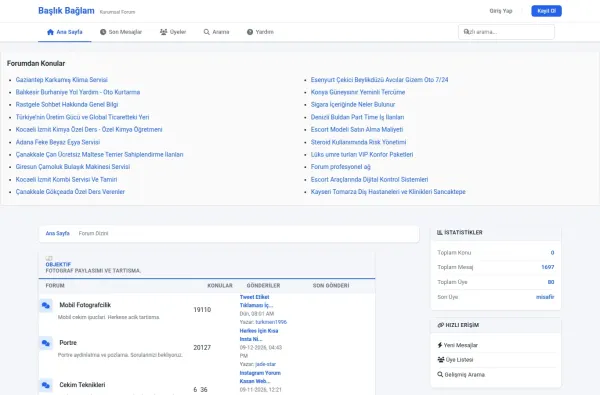Click the Yeni Mesajlar quick access link
Image resolution: width=600 pixels, height=395 pixels.
461,345
